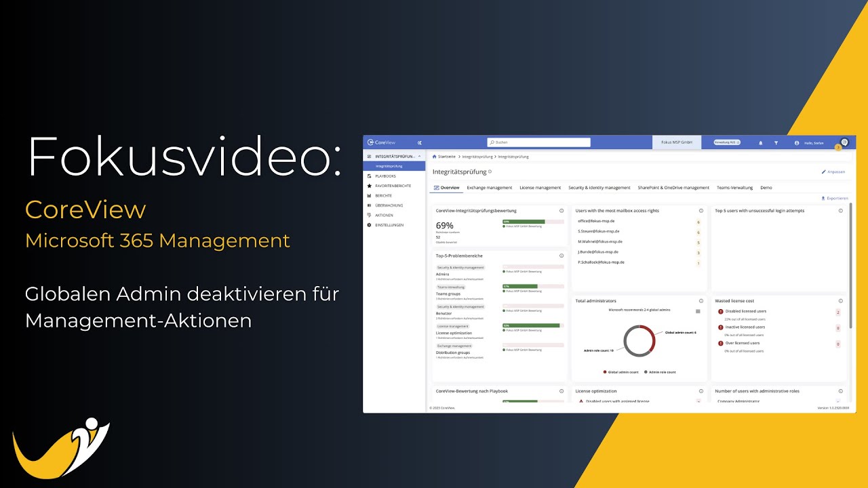Collapse the Integritätsprüfung sidebar group
The width and height of the screenshot is (868, 488).
tap(419, 156)
